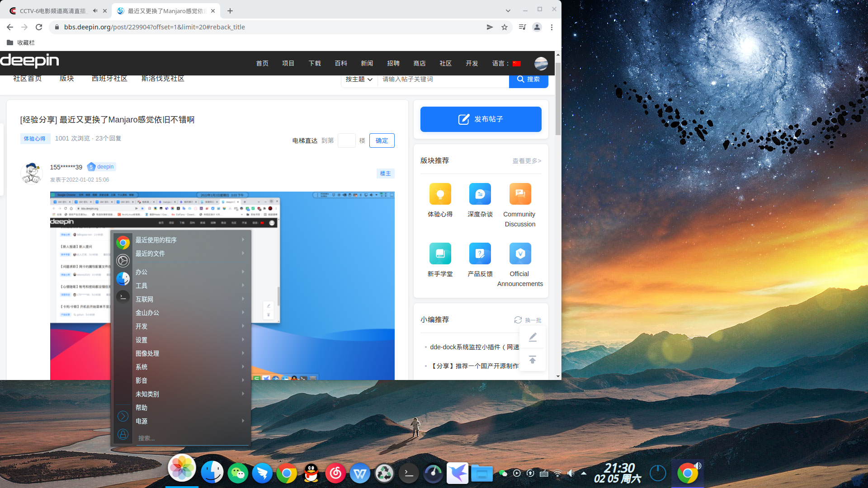Open the 按主题 search filter dropdown
This screenshot has width=868, height=488.
359,79
